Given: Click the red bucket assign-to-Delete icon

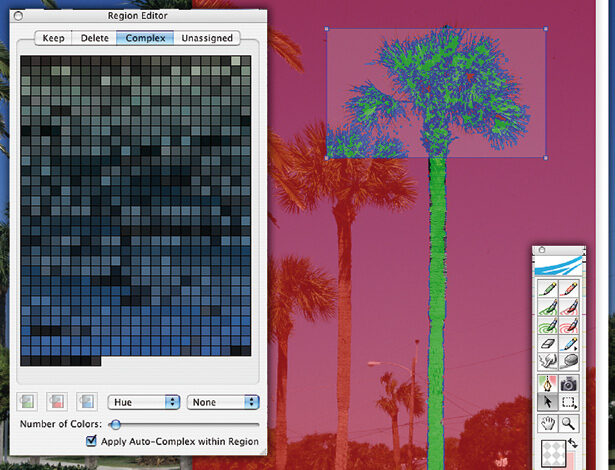Looking at the screenshot, I should click(56, 402).
